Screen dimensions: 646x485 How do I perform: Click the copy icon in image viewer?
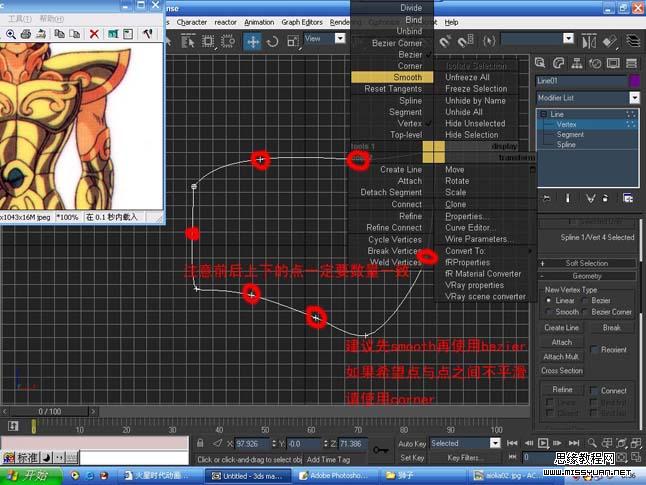(59, 34)
